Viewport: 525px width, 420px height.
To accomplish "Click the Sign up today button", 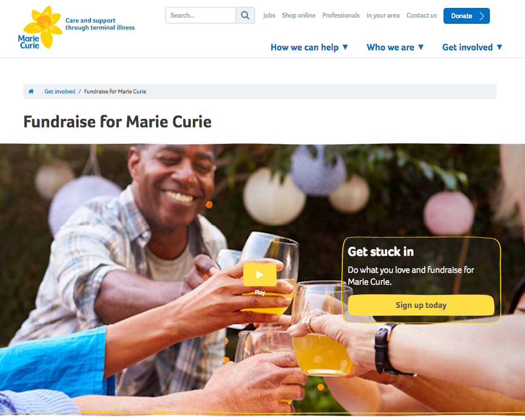I will tap(421, 305).
